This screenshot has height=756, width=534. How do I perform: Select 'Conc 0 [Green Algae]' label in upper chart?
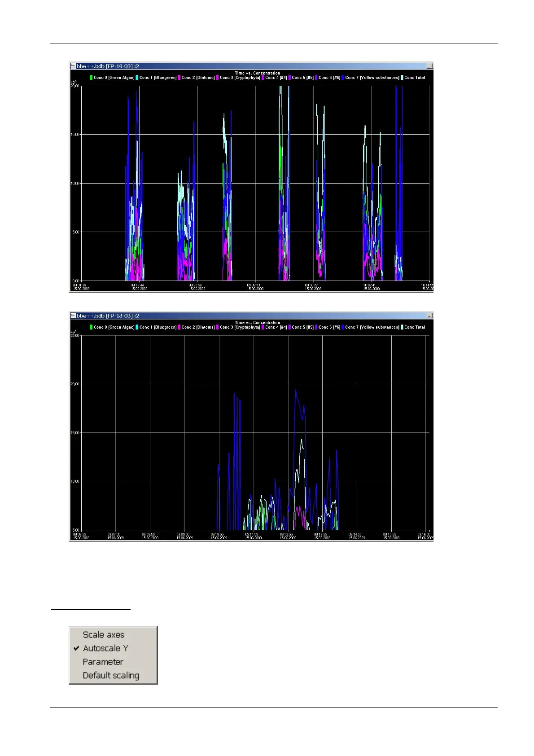pos(114,78)
